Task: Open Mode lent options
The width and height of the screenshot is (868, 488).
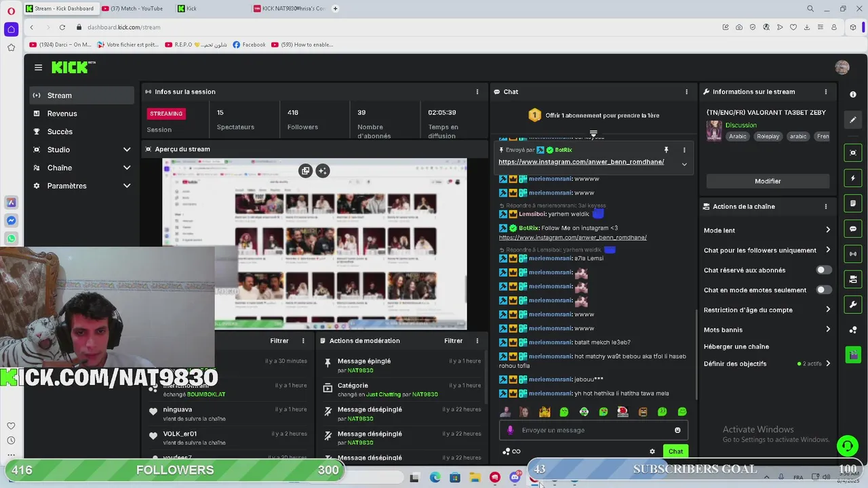Action: (x=767, y=230)
